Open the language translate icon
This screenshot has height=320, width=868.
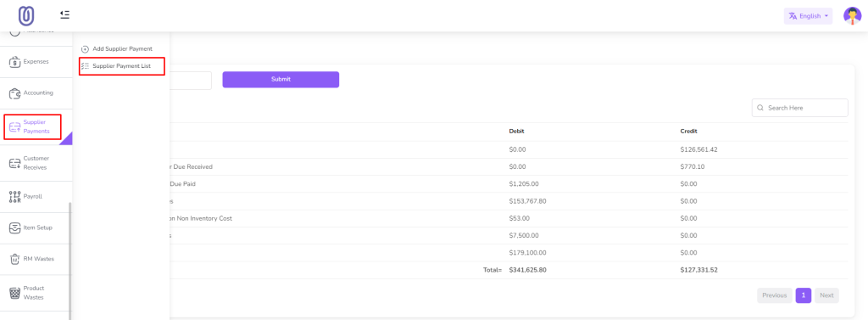tap(793, 16)
